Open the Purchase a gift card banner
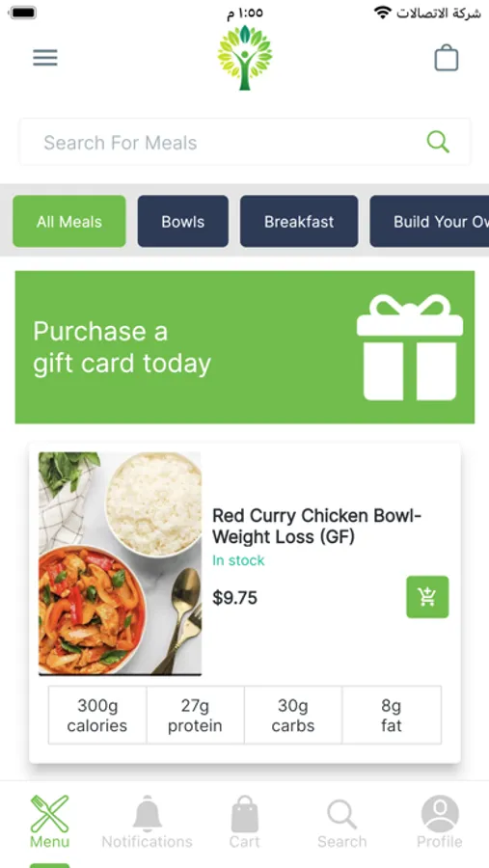The image size is (489, 868). pyautogui.click(x=245, y=347)
